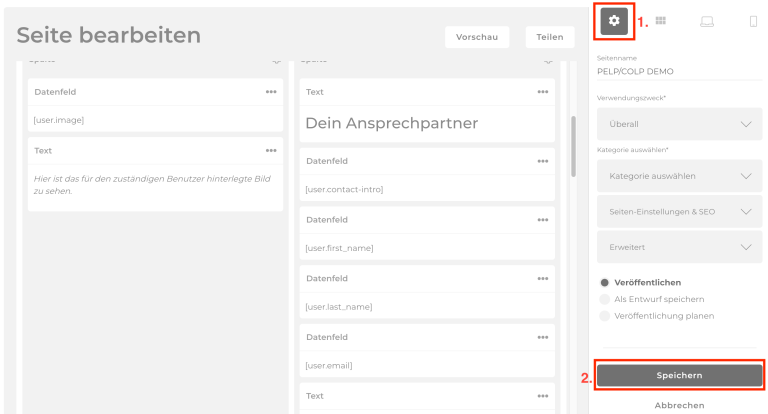Open options menu for user.first_name Datenfeld
Screen dimensions: 768x414
(x=543, y=220)
